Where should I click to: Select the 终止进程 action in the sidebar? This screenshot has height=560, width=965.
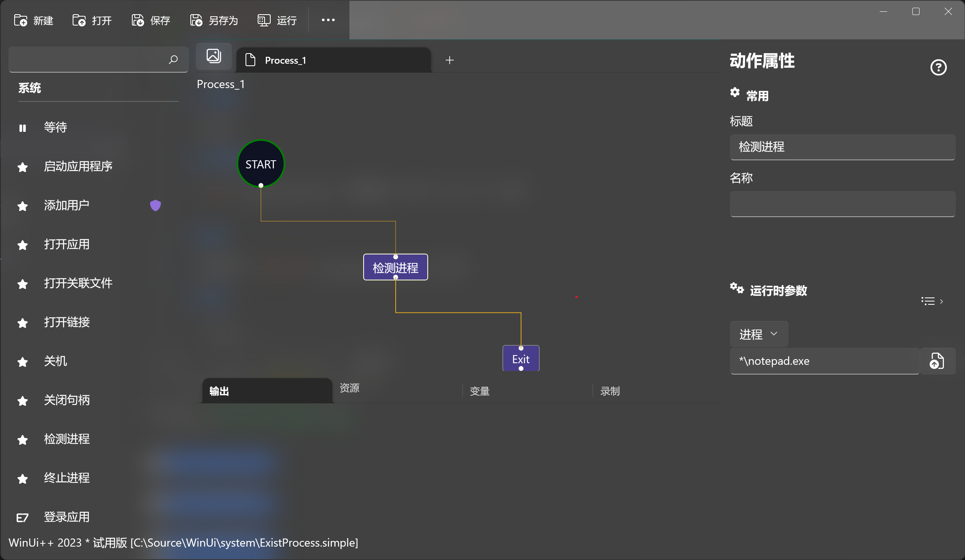click(x=67, y=478)
